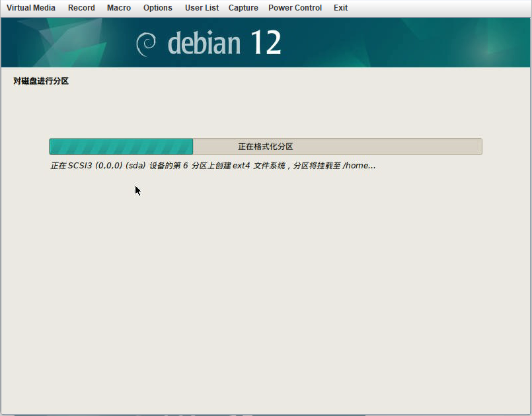The image size is (532, 416).
Task: Open the Capture menu
Action: [x=243, y=8]
